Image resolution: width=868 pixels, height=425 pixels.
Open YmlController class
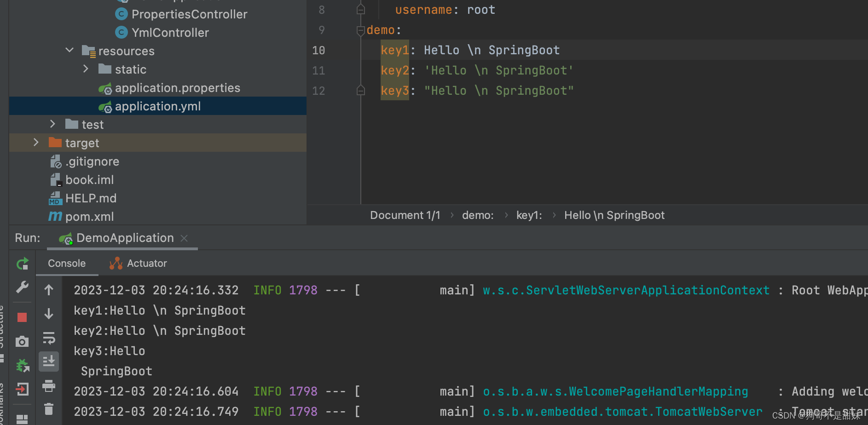pyautogui.click(x=170, y=33)
